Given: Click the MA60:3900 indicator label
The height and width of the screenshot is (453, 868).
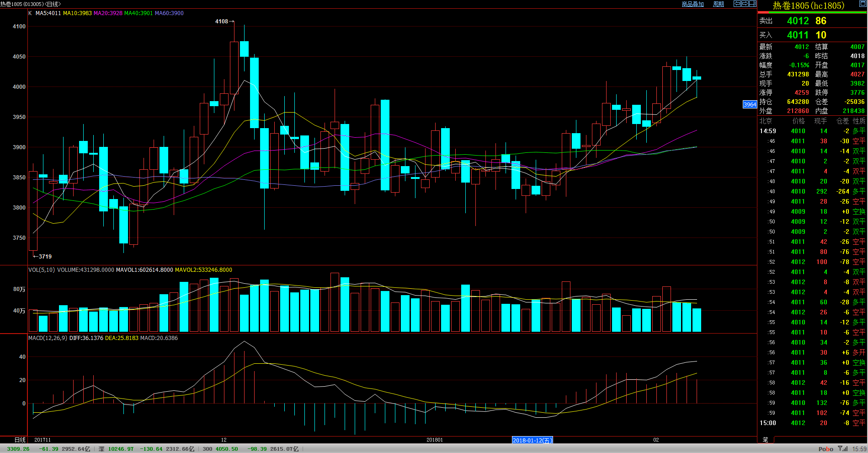Looking at the screenshot, I should (x=169, y=13).
